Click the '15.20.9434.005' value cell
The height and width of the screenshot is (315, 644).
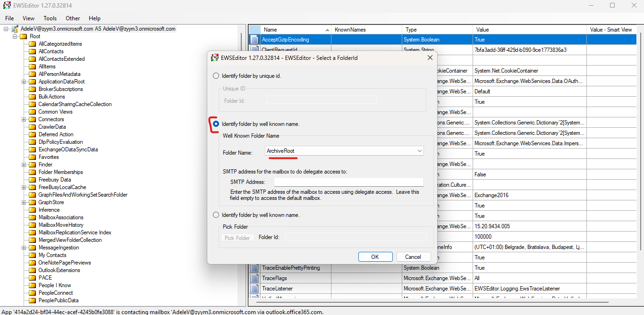(530, 226)
